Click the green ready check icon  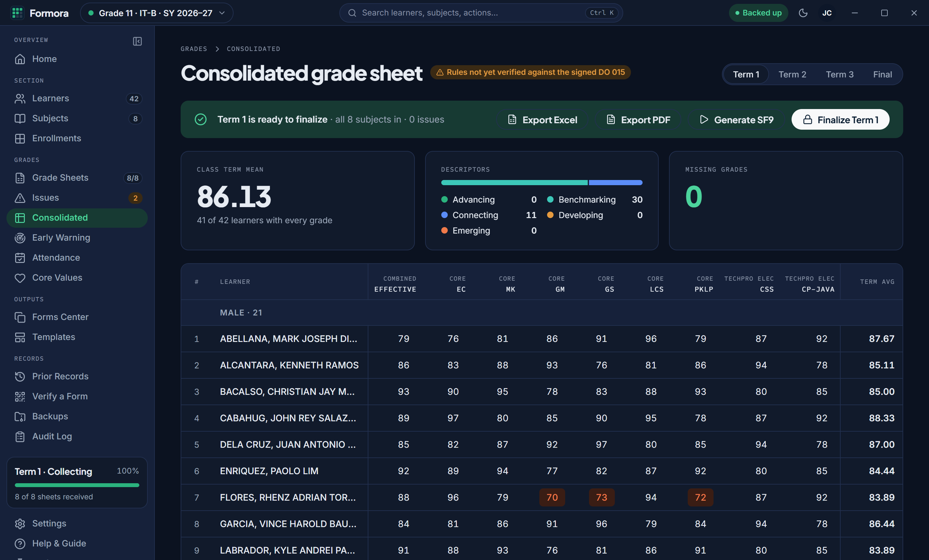click(x=201, y=120)
